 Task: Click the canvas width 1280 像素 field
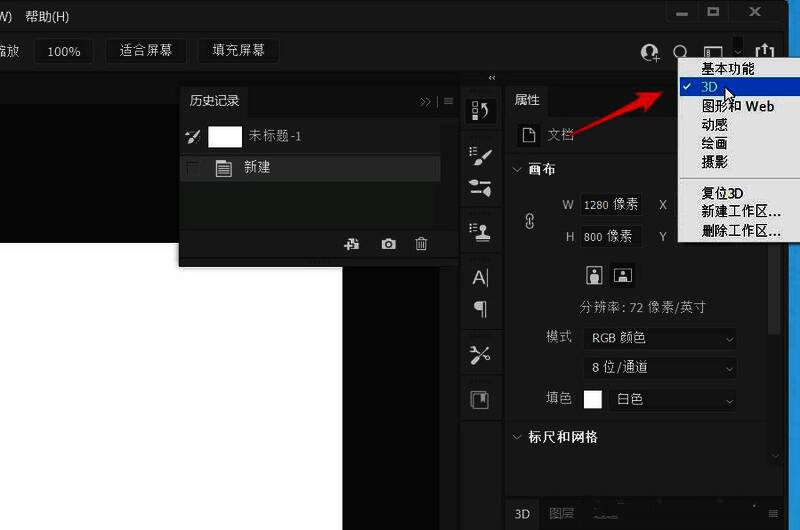[611, 205]
